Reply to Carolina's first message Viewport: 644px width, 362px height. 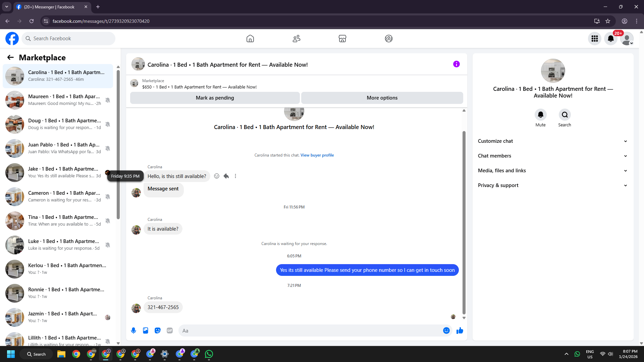tap(226, 176)
